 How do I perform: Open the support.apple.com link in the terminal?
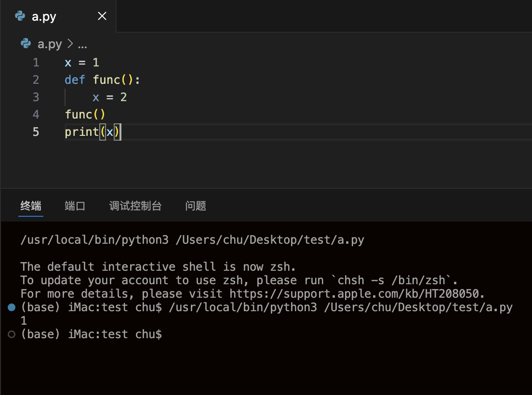click(x=356, y=294)
